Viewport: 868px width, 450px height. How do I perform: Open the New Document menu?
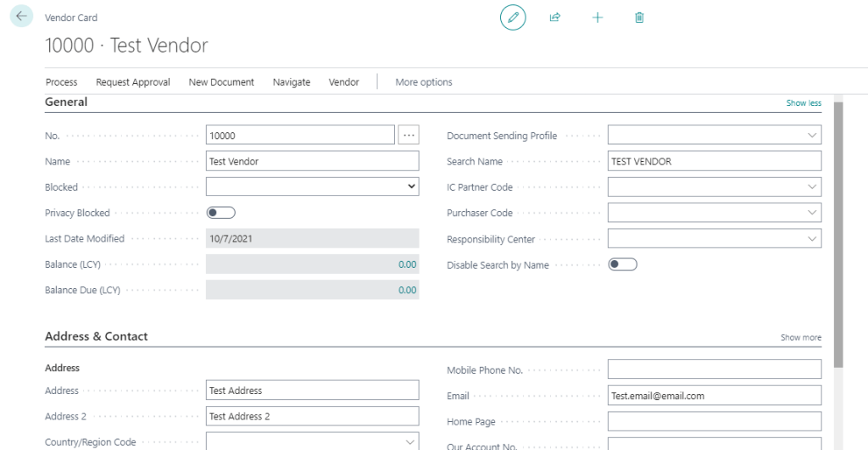[221, 82]
